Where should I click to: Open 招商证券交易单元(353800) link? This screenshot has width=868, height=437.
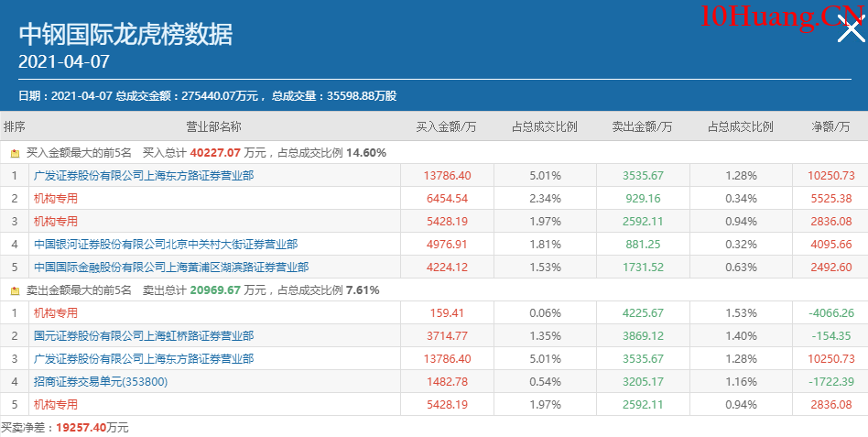point(101,382)
